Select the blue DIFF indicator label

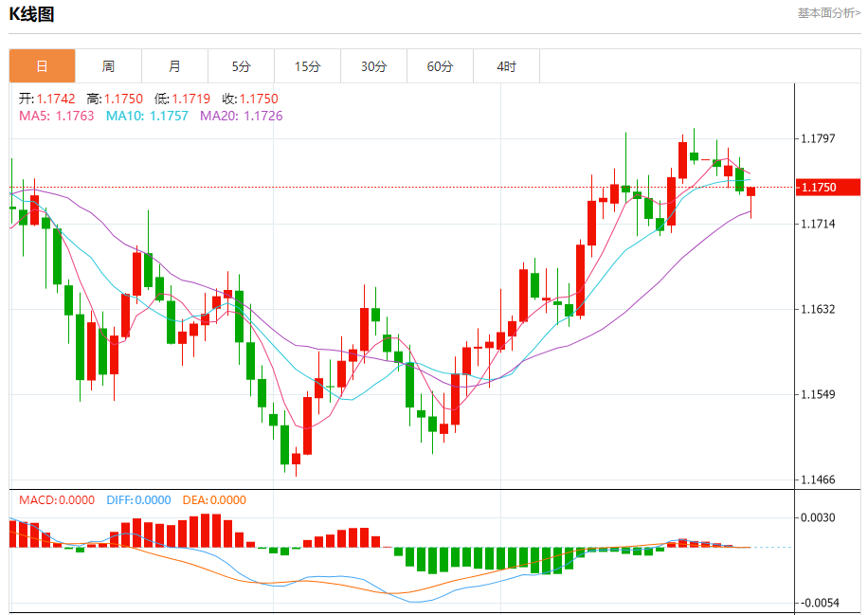click(x=138, y=500)
